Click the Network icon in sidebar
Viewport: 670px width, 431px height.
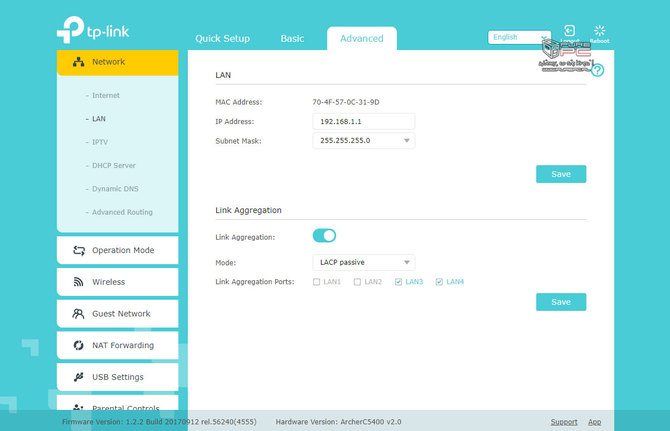[x=78, y=62]
